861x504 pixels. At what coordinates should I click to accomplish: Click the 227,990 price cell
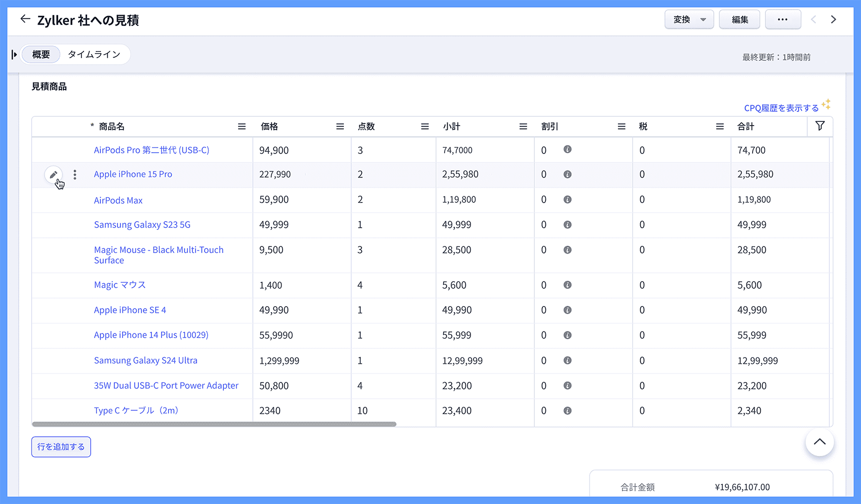[302, 175]
